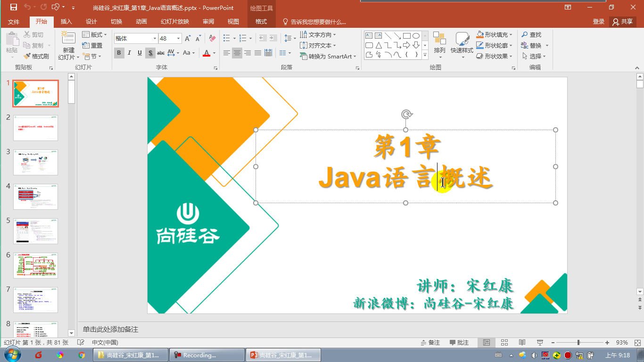This screenshot has height=362, width=644.
Task: Justify text alignment
Action: click(x=258, y=53)
